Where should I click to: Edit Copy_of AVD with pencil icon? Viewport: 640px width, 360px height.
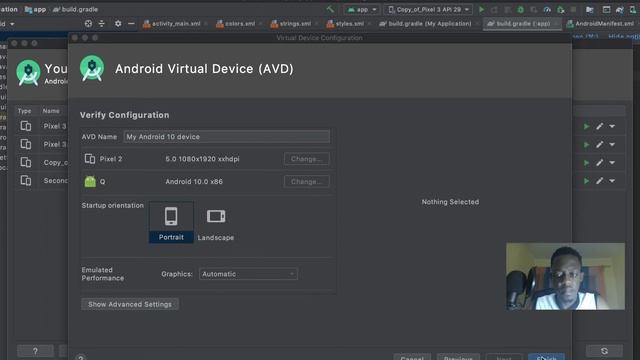point(600,163)
